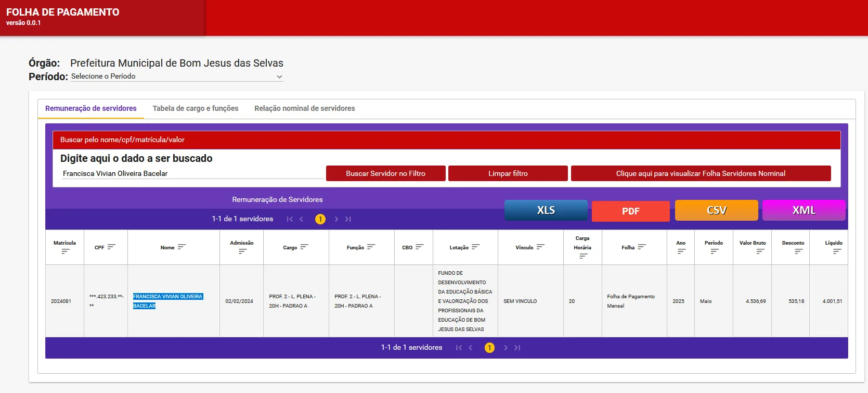
Task: Open the Período selection dropdown
Action: 177,77
